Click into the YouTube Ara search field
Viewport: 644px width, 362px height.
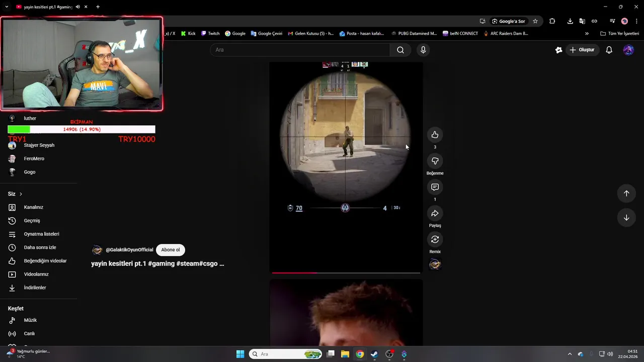tap(300, 50)
